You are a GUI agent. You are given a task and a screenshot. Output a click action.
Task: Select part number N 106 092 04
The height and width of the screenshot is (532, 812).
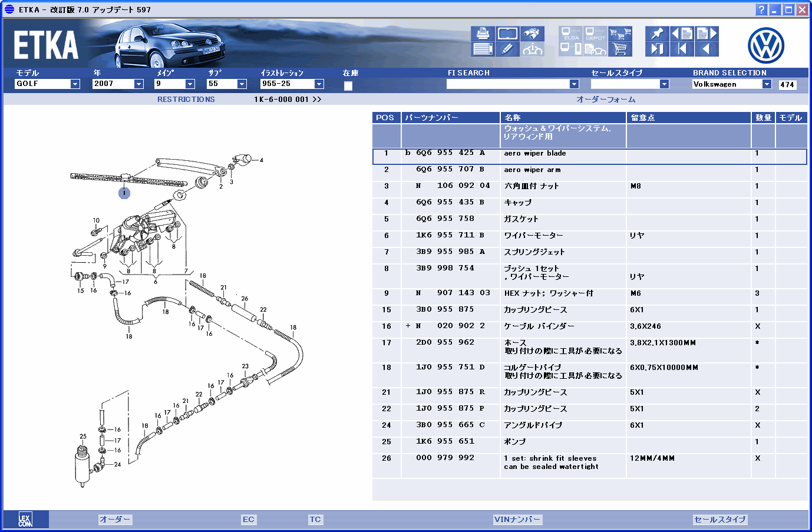coord(453,186)
